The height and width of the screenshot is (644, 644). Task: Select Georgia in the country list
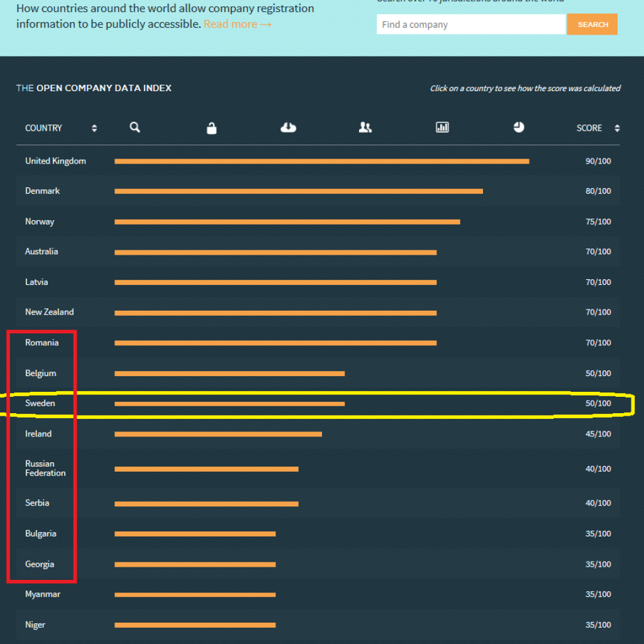click(40, 564)
